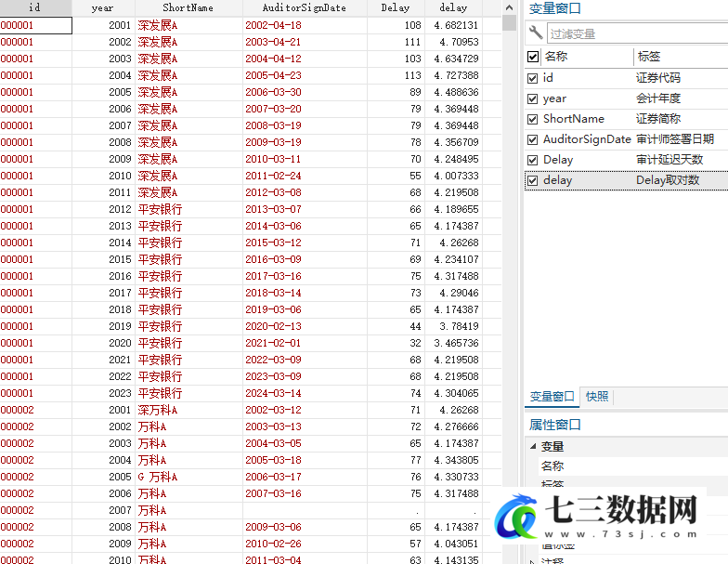Switch to the 变量窗口 tab
Viewport: 728px width, 564px height.
(552, 397)
